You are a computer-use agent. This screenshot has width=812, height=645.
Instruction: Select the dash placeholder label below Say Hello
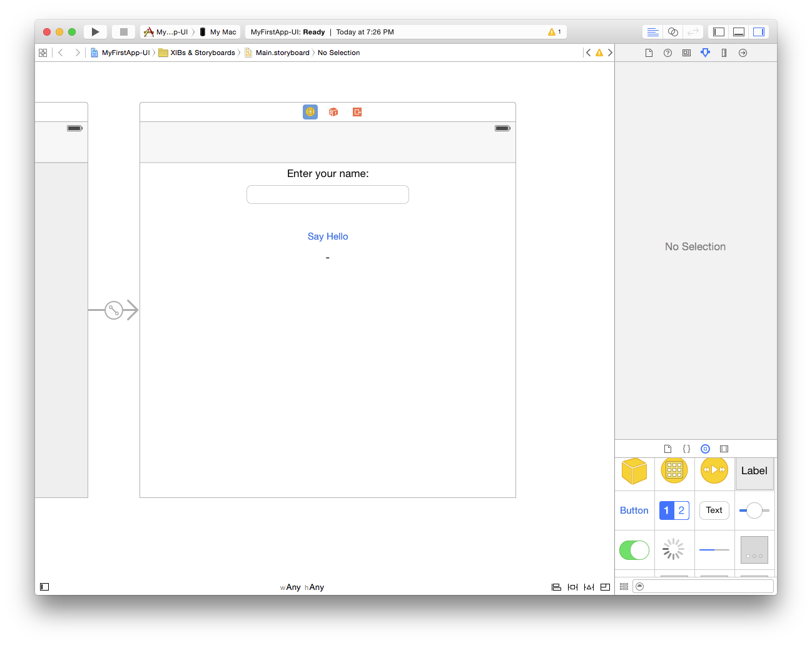coord(327,258)
